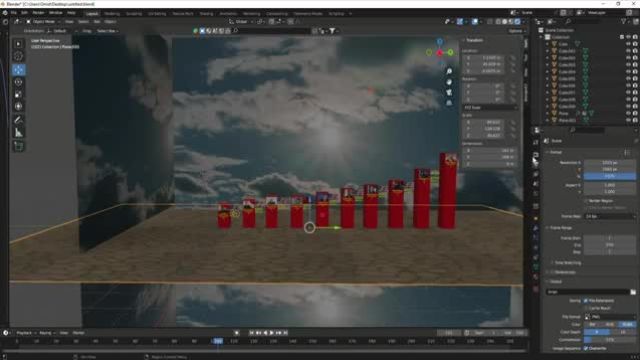Switch to the Animation workspace tab
Viewport: 640px width, 360px height.
228,13
